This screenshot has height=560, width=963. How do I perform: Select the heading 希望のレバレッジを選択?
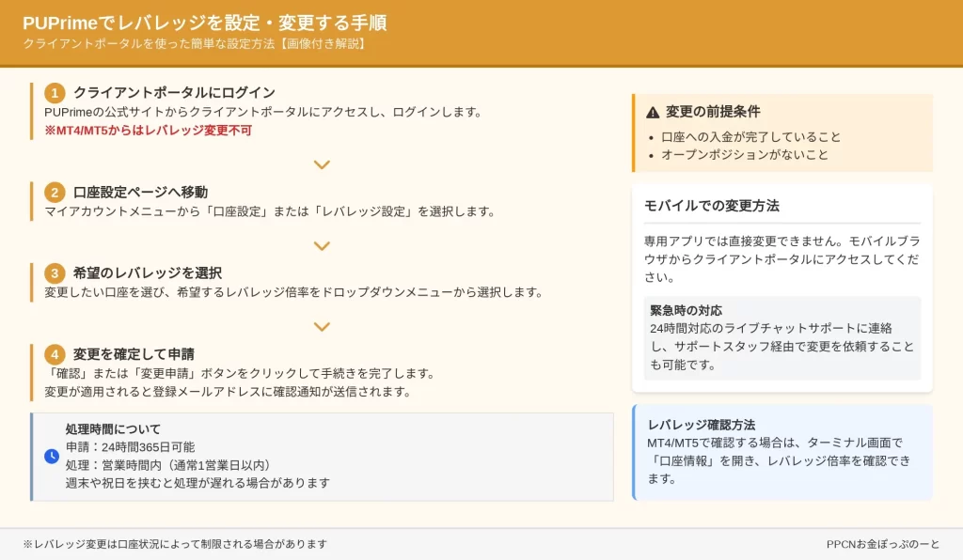pyautogui.click(x=148, y=272)
